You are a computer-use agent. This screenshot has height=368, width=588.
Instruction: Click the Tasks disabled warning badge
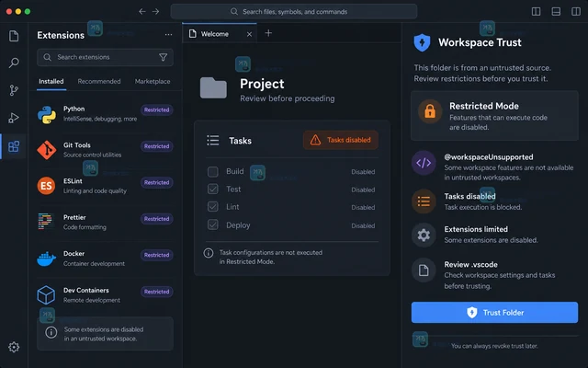(341, 140)
